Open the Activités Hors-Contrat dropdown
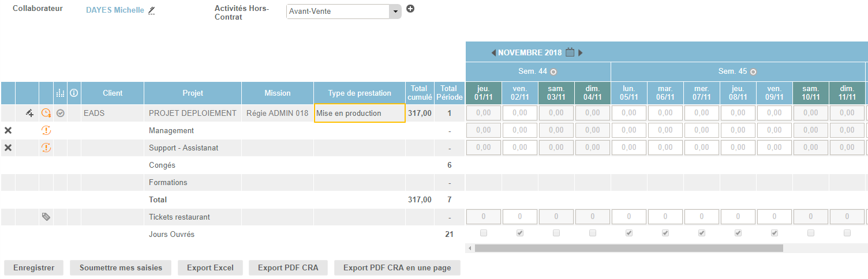 (395, 12)
